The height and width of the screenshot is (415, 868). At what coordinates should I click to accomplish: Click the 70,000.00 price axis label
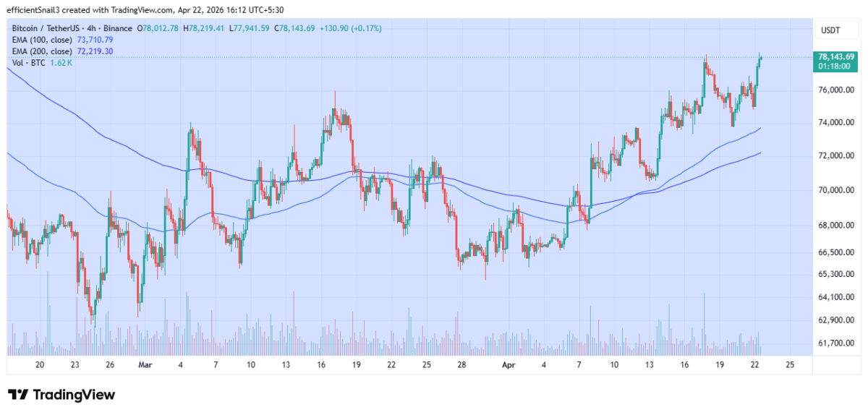pos(836,190)
